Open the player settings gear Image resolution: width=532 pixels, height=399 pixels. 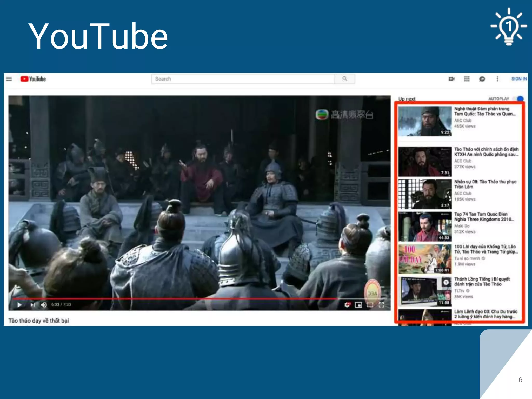(347, 305)
